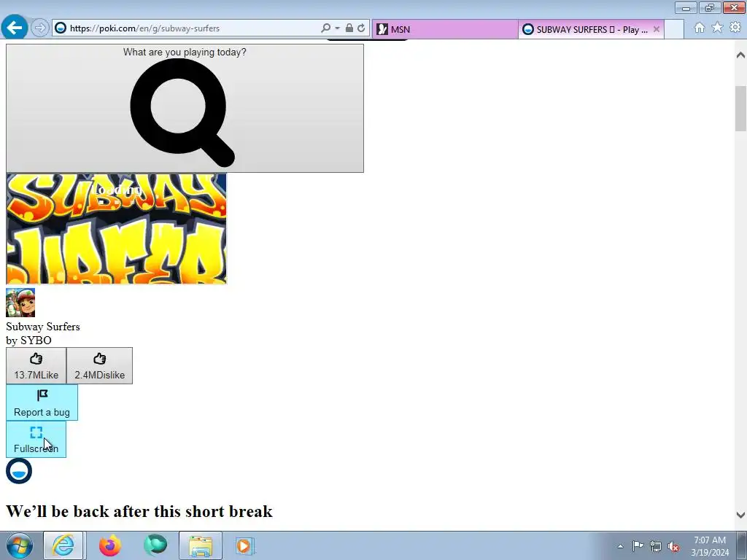747x560 pixels.
Task: Click the Poki site icon in address bar
Action: pos(61,28)
